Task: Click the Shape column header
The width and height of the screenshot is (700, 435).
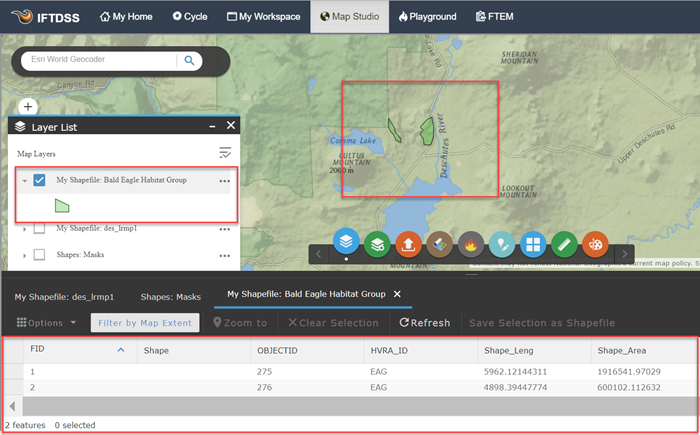Action: click(194, 350)
